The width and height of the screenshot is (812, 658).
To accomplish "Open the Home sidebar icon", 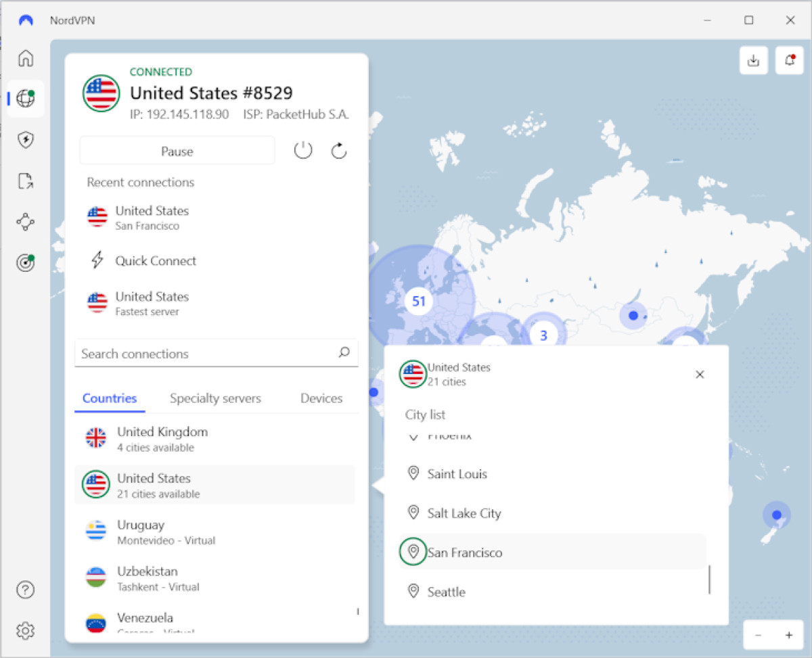I will coord(26,58).
